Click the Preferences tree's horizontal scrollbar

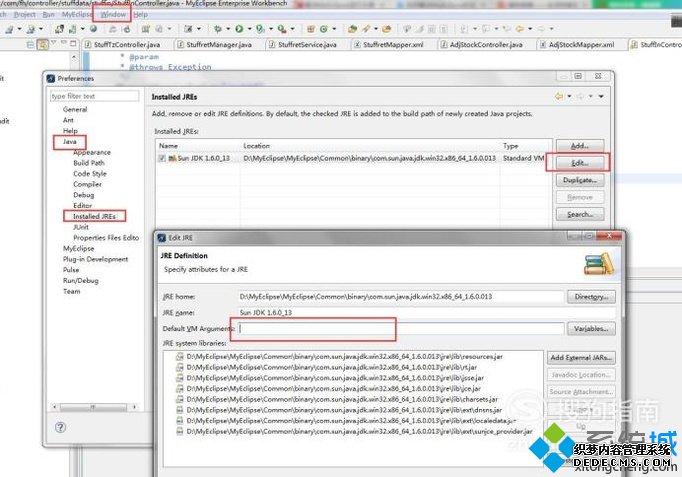pyautogui.click(x=95, y=407)
